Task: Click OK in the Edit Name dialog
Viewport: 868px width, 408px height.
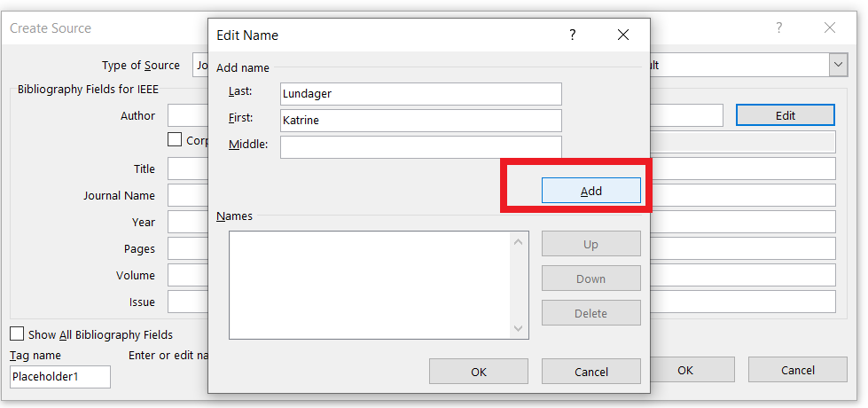Action: pyautogui.click(x=478, y=372)
